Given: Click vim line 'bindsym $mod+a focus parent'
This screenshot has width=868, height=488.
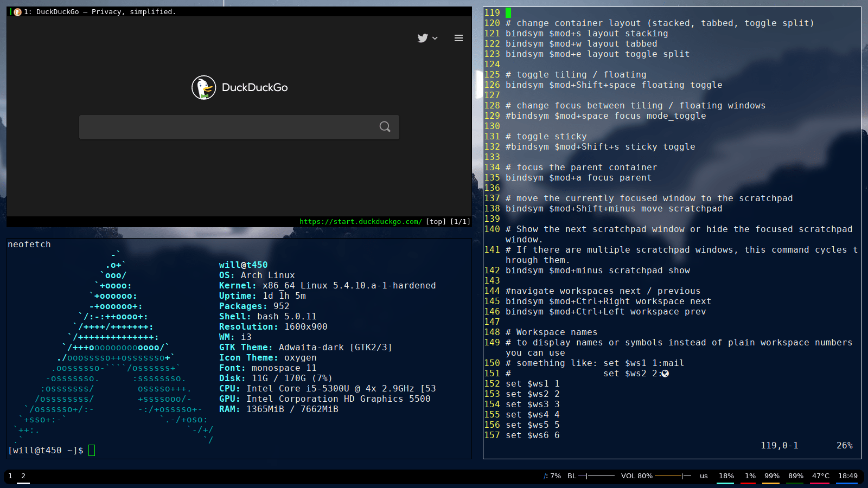Looking at the screenshot, I should pos(578,178).
